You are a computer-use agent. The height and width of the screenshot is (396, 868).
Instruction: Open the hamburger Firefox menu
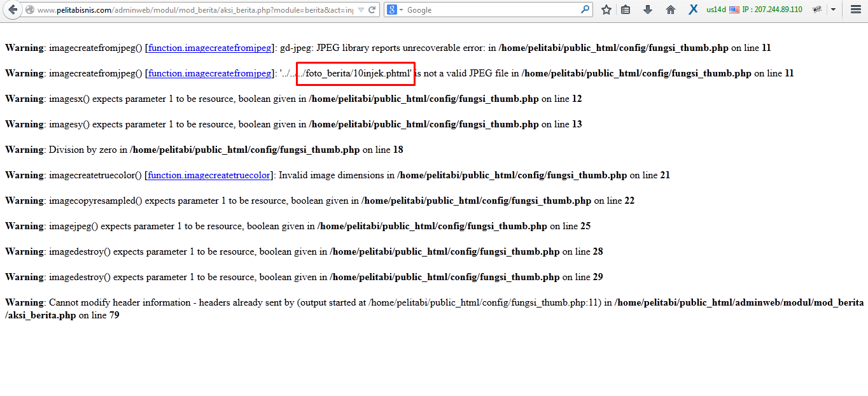855,10
